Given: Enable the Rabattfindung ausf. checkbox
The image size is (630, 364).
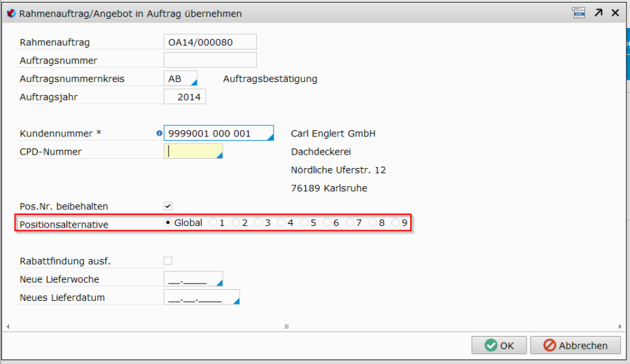Looking at the screenshot, I should [168, 260].
